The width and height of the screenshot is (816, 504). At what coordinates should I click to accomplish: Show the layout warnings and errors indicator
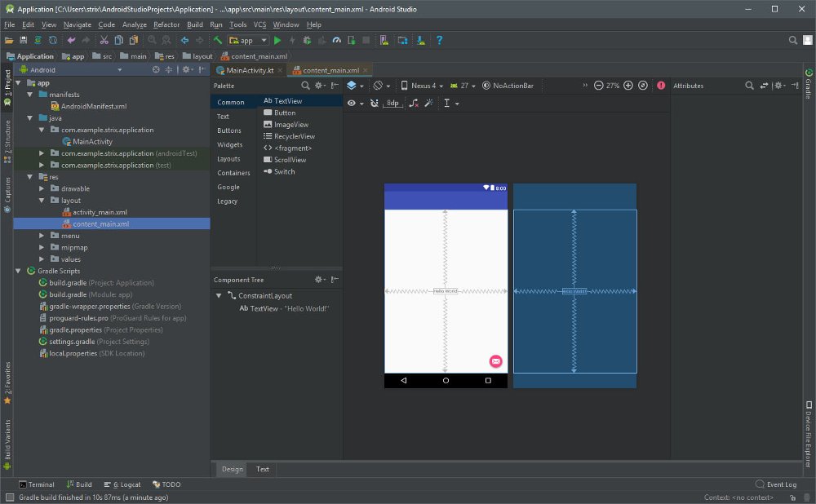click(661, 86)
